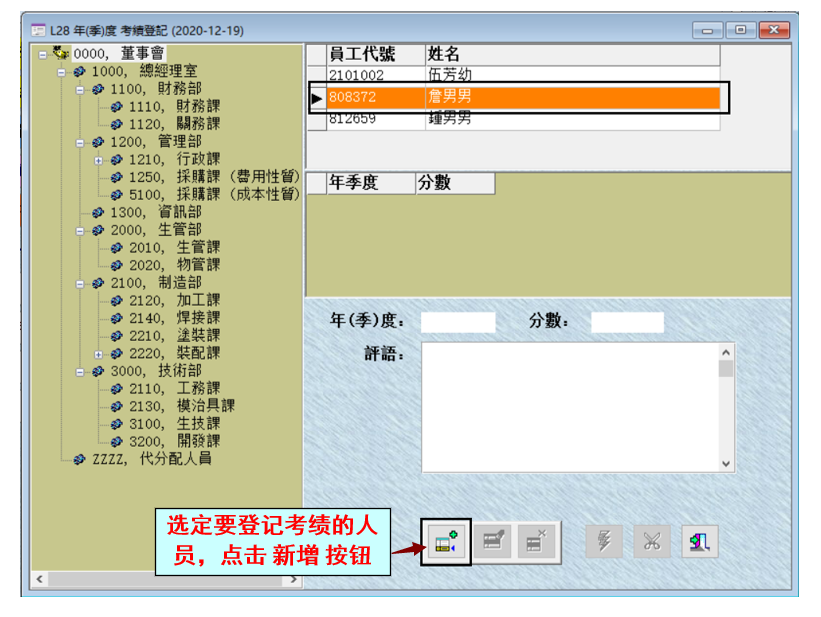Screen dimensions: 821x617
Task: Select department 3100 生技課
Action: coord(174,424)
